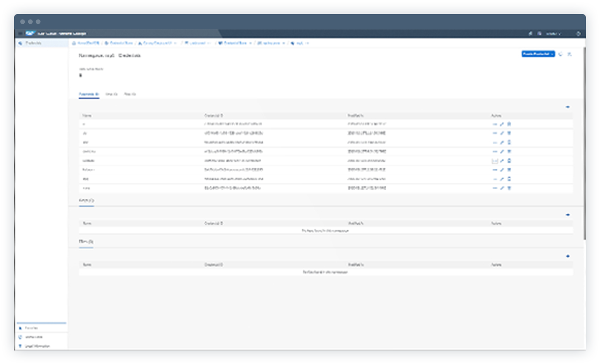Select the third tab of the details page
Viewport: 600px width, 364px height.
click(x=130, y=93)
